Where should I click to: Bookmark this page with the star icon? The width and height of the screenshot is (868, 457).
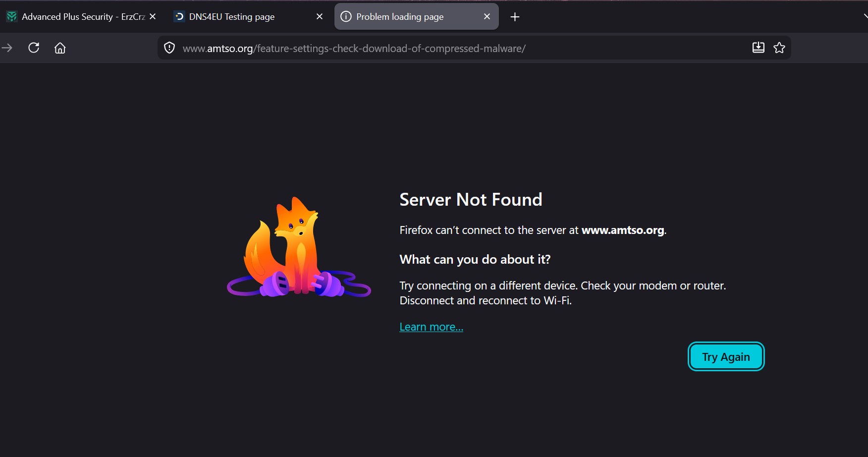point(779,48)
